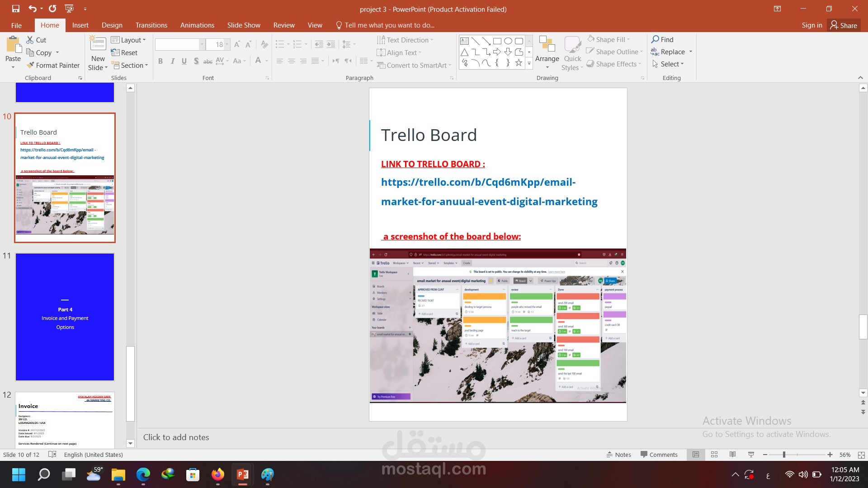Select slide 11 thumbnail Part 4
This screenshot has height=488, width=868.
click(x=65, y=317)
